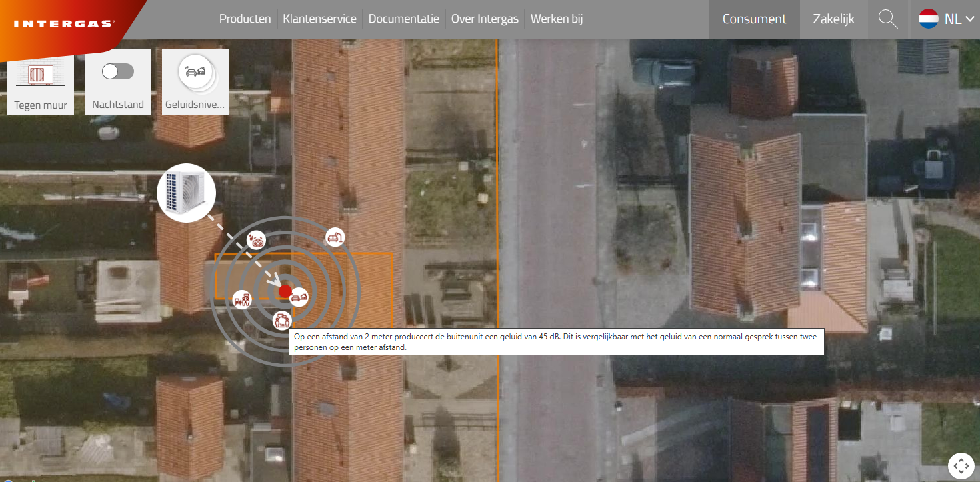Expand the NL language dropdown
The image size is (980, 482).
[x=946, y=19]
